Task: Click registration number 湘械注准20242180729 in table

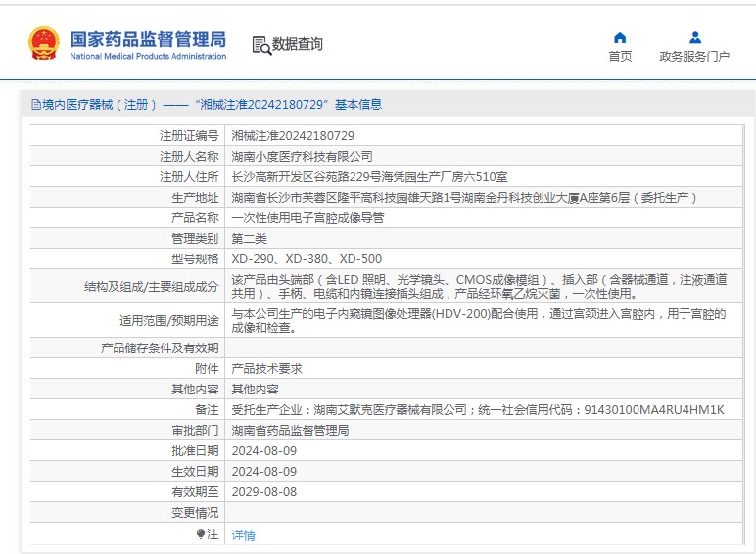Action: (293, 135)
